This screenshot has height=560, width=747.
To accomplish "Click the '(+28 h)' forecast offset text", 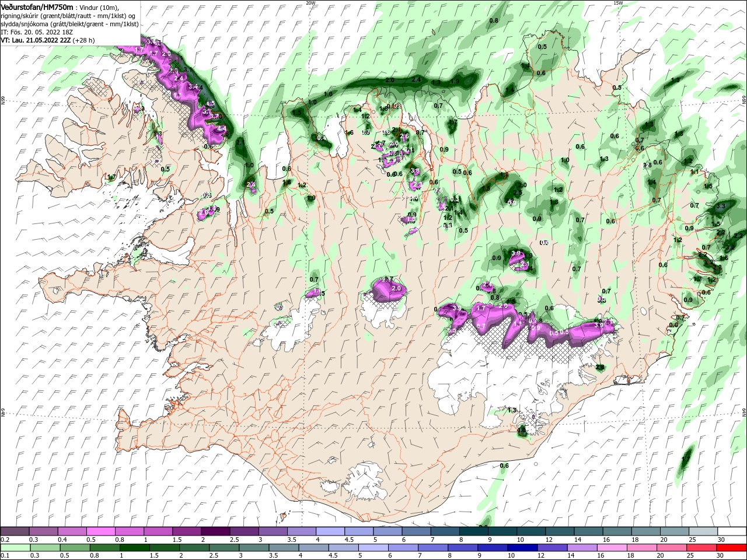I will (x=83, y=40).
